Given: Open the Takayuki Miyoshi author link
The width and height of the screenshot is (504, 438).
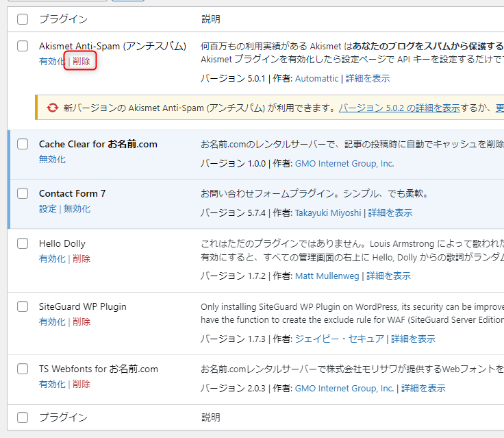Looking at the screenshot, I should 328,212.
